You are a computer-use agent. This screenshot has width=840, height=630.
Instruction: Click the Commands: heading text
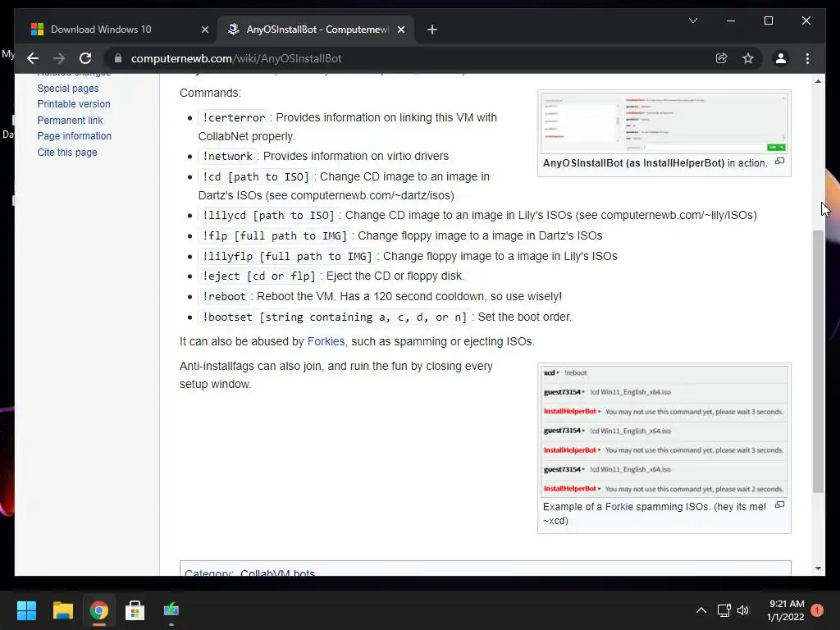coord(210,93)
